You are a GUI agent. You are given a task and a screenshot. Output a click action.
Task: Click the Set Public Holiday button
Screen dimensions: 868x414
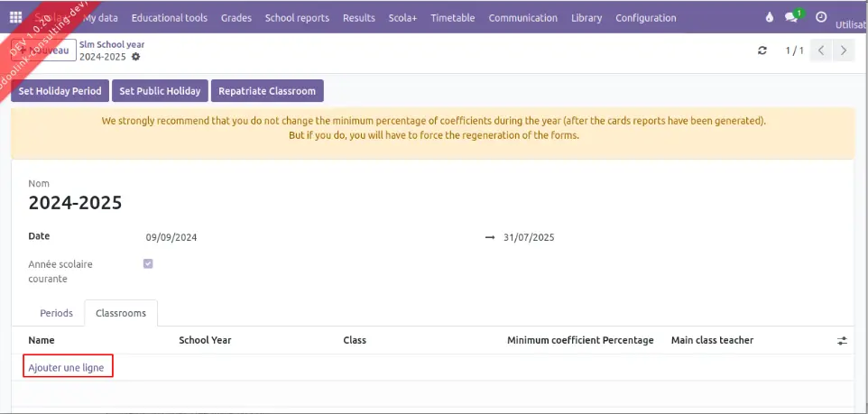tap(160, 91)
